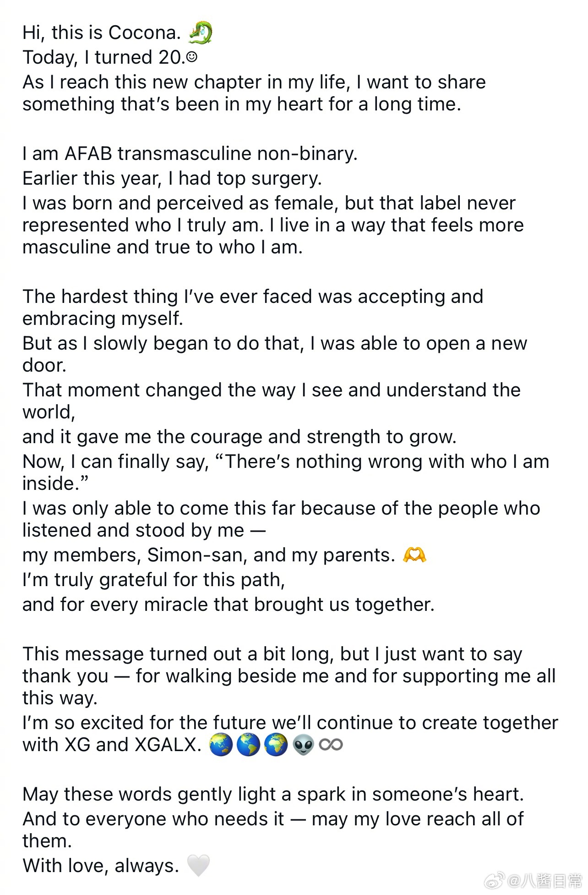
Task: Click the line "Today, I turned 20."
Action: (x=103, y=58)
